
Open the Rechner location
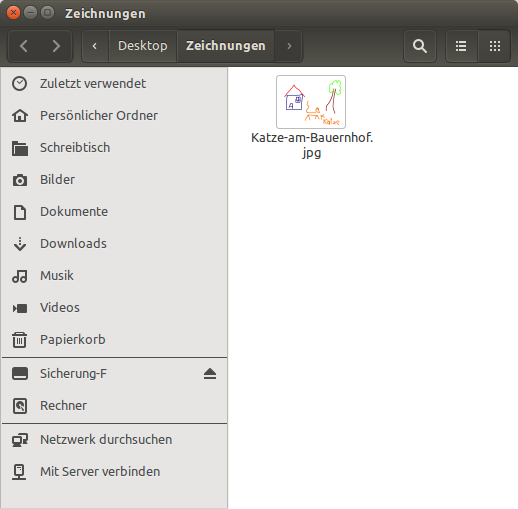tap(114, 406)
